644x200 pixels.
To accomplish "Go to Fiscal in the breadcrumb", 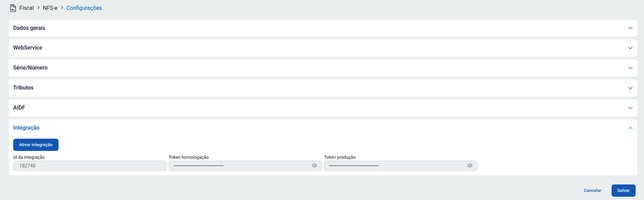I will [27, 8].
